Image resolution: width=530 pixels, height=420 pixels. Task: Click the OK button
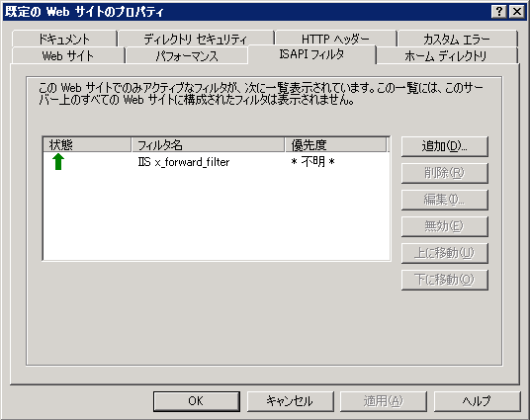tap(197, 401)
